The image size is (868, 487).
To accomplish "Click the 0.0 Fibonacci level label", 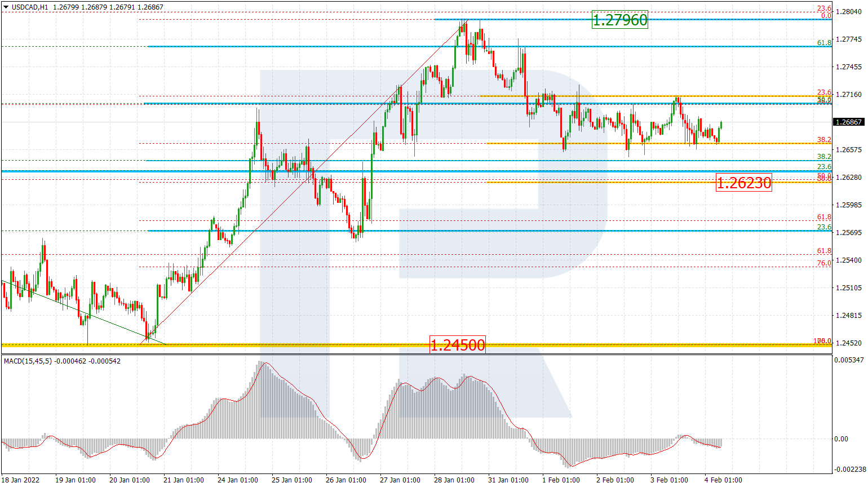I will pos(826,16).
